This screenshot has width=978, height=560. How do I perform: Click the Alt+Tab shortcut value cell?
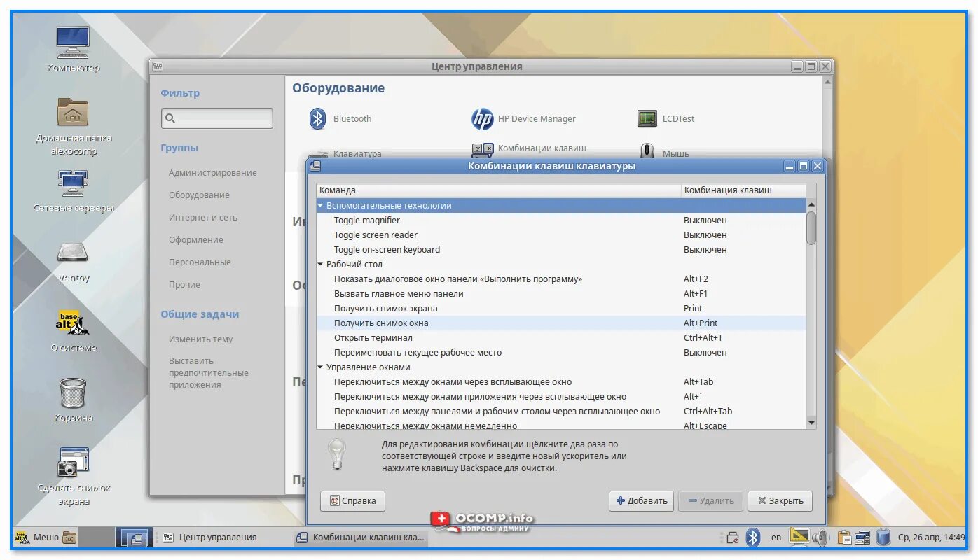click(698, 382)
